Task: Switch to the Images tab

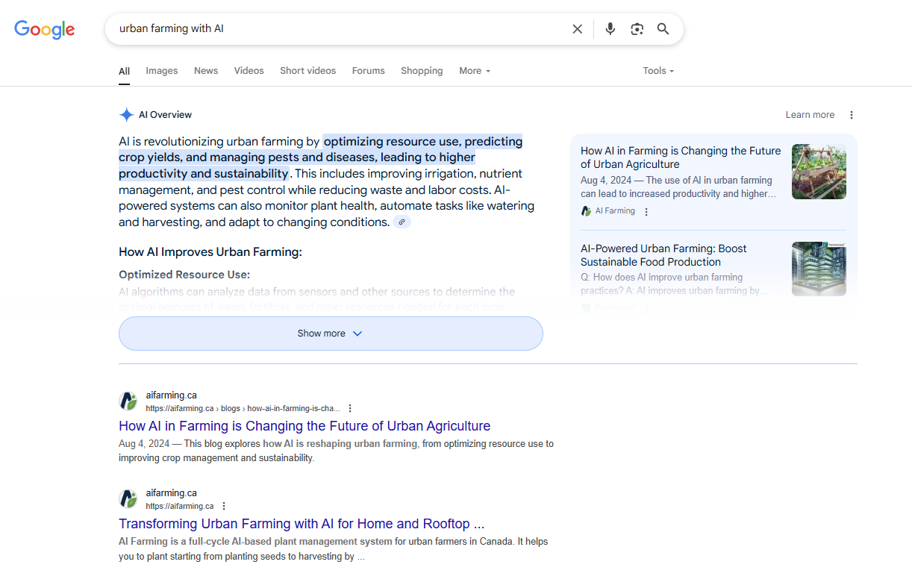Action: [162, 71]
